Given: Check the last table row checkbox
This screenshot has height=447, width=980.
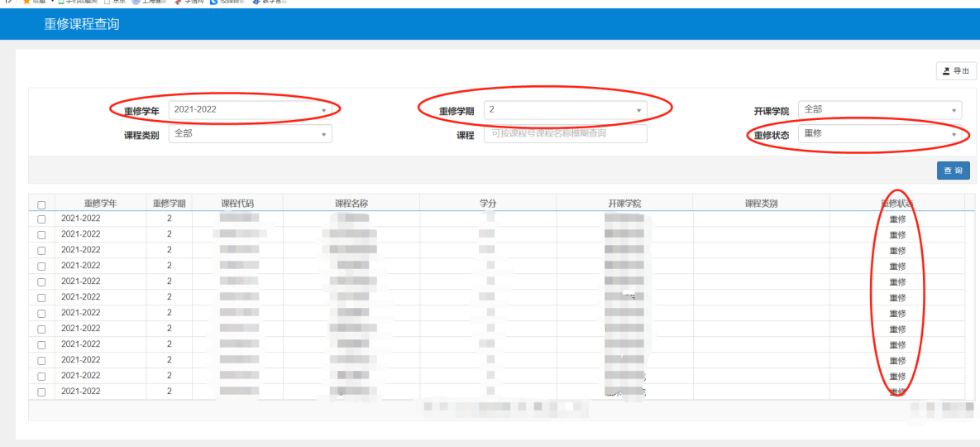Looking at the screenshot, I should click(41, 392).
